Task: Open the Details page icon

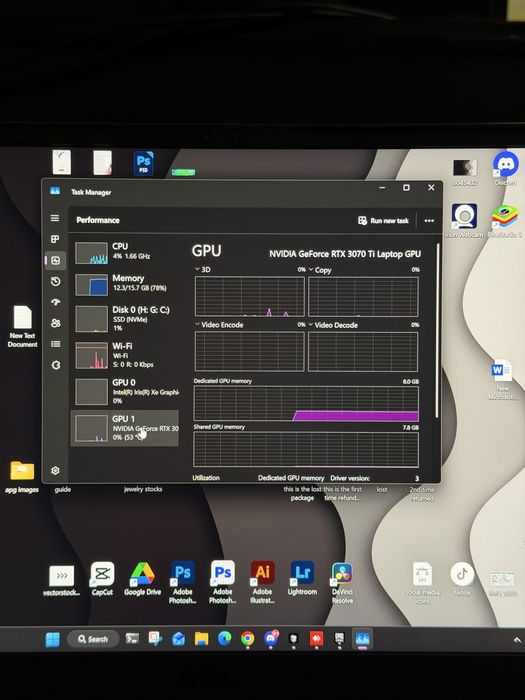Action: coord(55,344)
